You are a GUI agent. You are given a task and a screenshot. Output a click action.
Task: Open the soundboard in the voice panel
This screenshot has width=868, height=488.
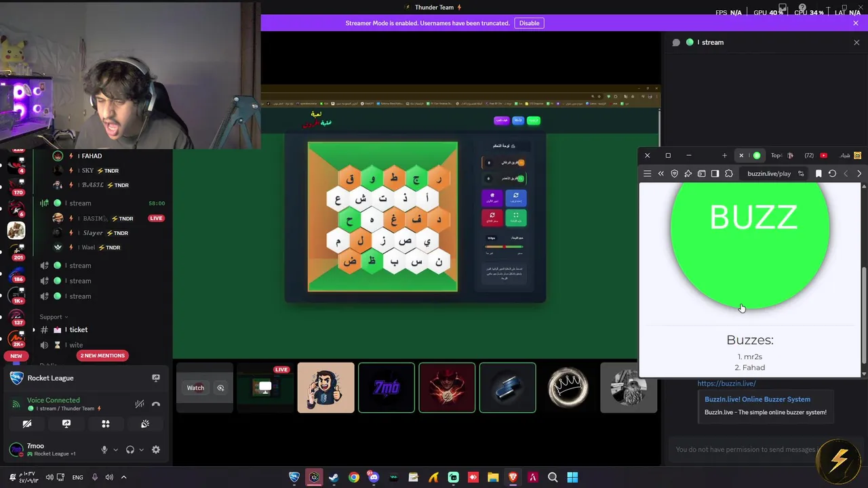coord(145,424)
